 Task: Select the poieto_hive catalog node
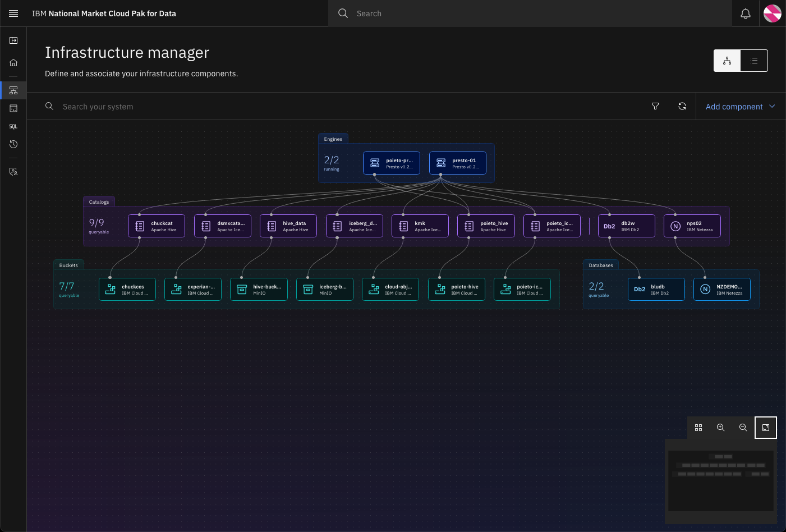[x=486, y=226]
